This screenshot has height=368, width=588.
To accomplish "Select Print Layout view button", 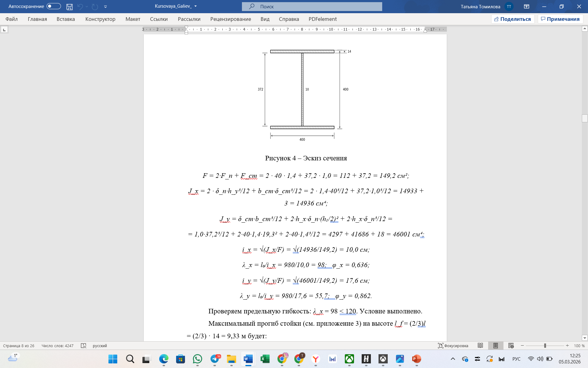I will click(495, 346).
